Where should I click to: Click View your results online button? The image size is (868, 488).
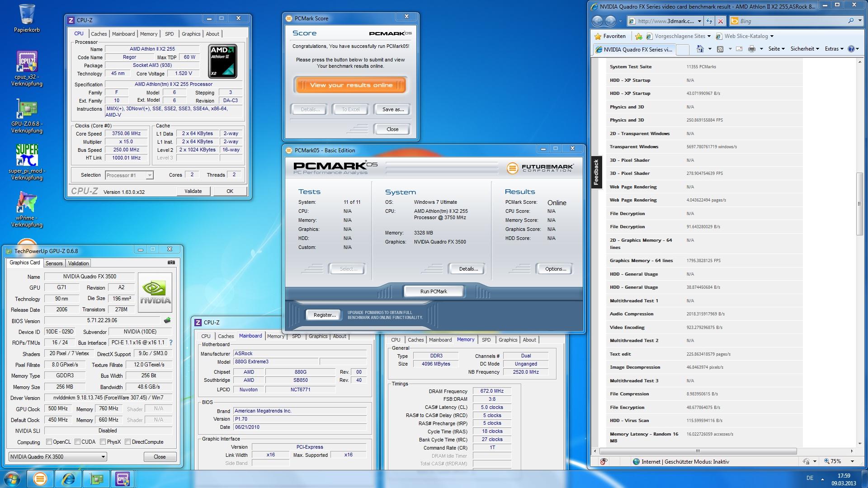coord(351,85)
